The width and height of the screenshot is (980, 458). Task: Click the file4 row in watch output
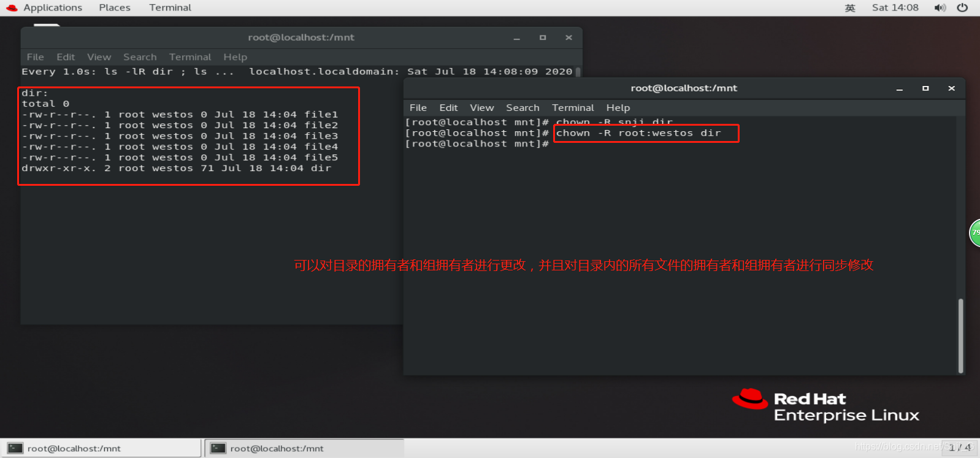coord(180,147)
